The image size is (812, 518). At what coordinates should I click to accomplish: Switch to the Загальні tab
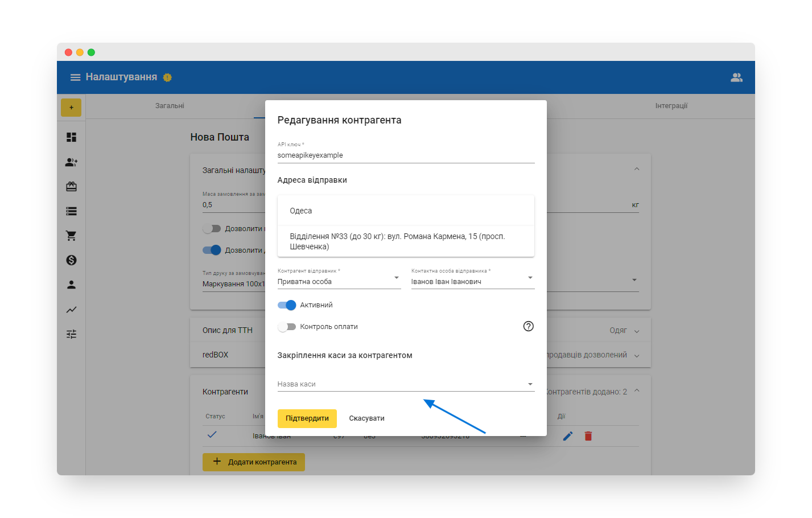pos(170,106)
